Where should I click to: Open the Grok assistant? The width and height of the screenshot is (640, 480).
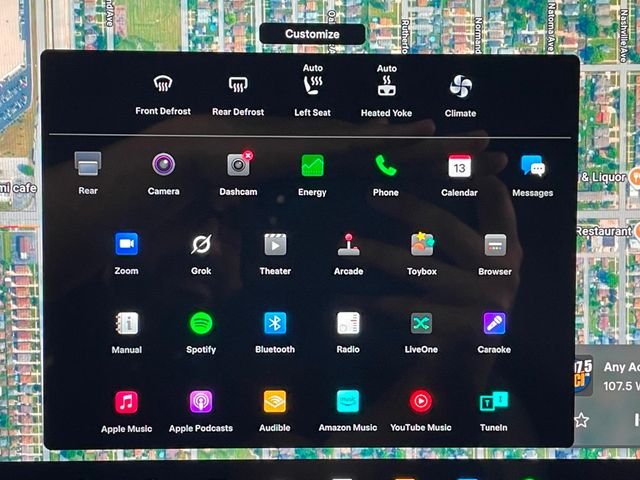(x=201, y=244)
